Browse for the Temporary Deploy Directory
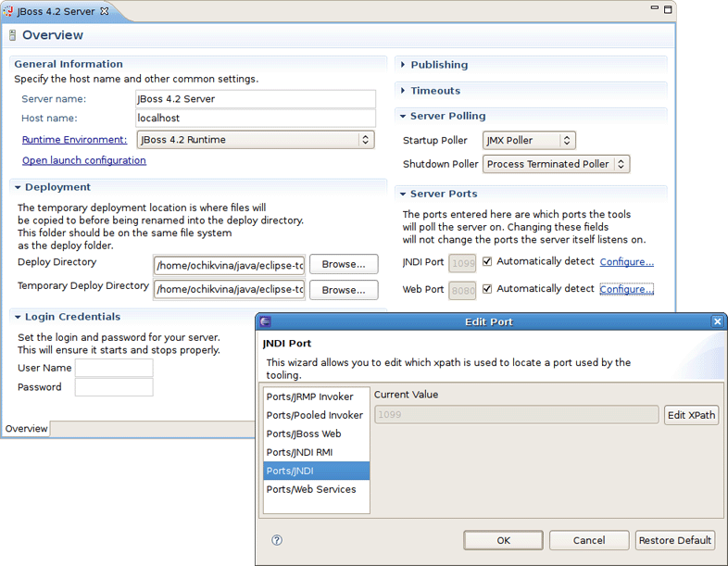Image resolution: width=728 pixels, height=566 pixels. 344,290
